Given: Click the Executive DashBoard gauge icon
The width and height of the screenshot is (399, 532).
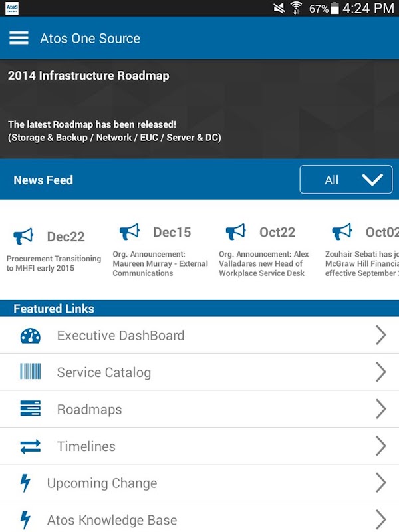Looking at the screenshot, I should [30, 336].
